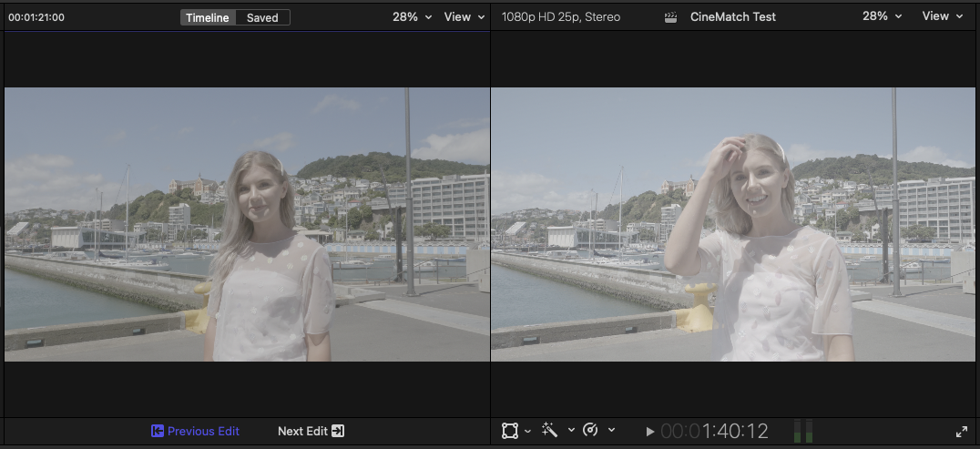Image resolution: width=980 pixels, height=449 pixels.
Task: Click the right viewer video frame
Action: pyautogui.click(x=735, y=224)
